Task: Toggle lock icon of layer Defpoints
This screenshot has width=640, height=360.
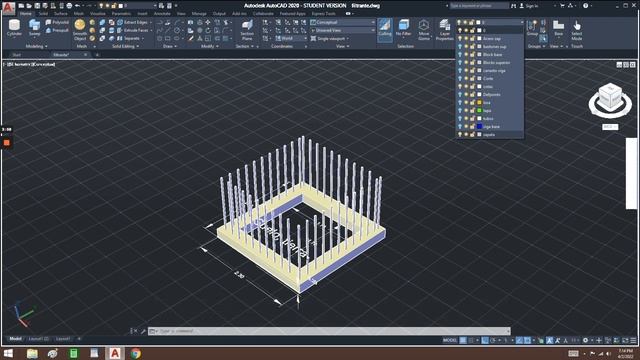Action: 472,94
